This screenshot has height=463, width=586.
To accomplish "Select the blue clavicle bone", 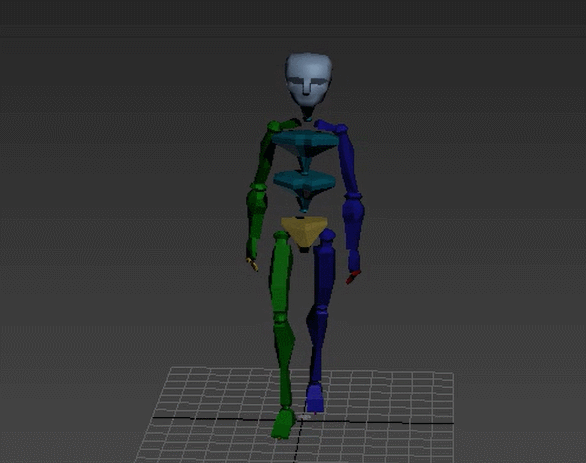I will coord(330,126).
